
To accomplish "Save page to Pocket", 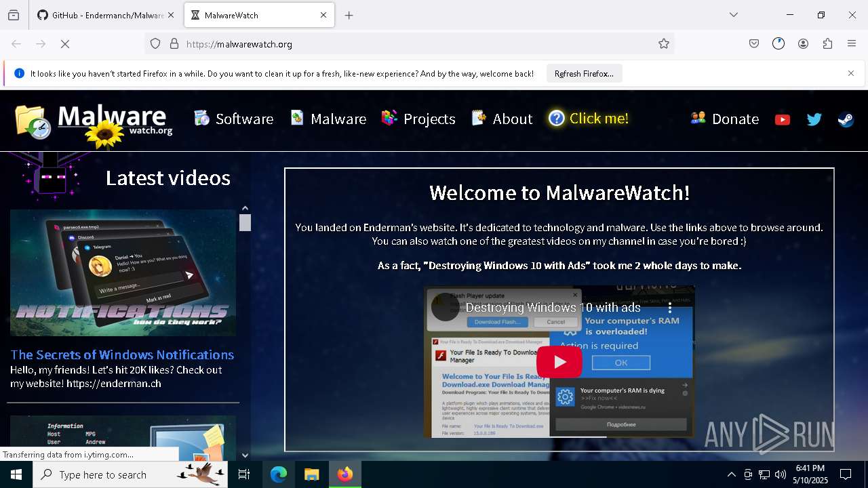I will click(754, 44).
